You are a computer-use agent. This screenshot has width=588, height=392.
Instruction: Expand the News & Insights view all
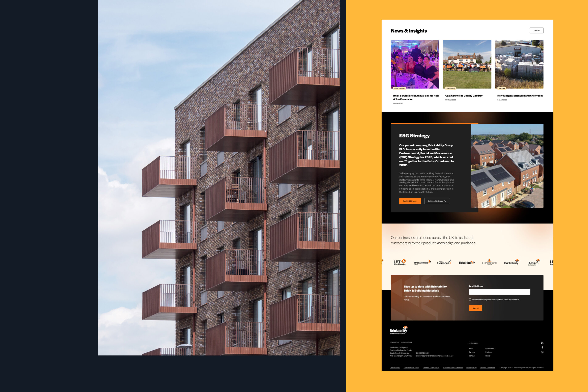click(x=536, y=30)
